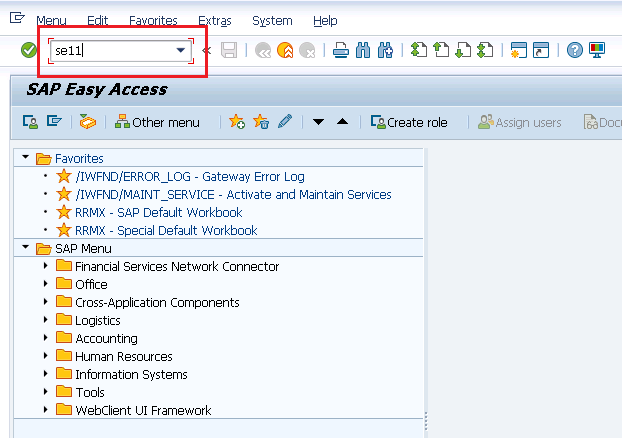Click the Human Resources folder icon
622x438 pixels.
pos(64,355)
